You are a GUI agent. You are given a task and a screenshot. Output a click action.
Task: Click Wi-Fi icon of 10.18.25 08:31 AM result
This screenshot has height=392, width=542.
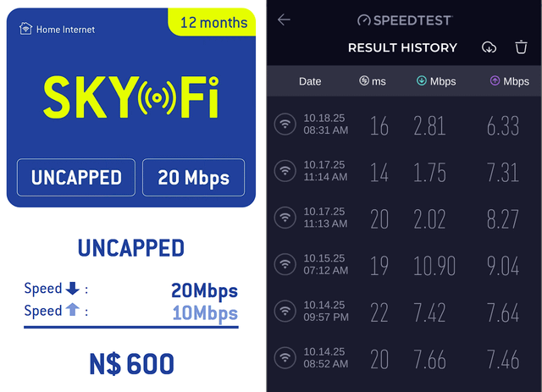click(285, 125)
